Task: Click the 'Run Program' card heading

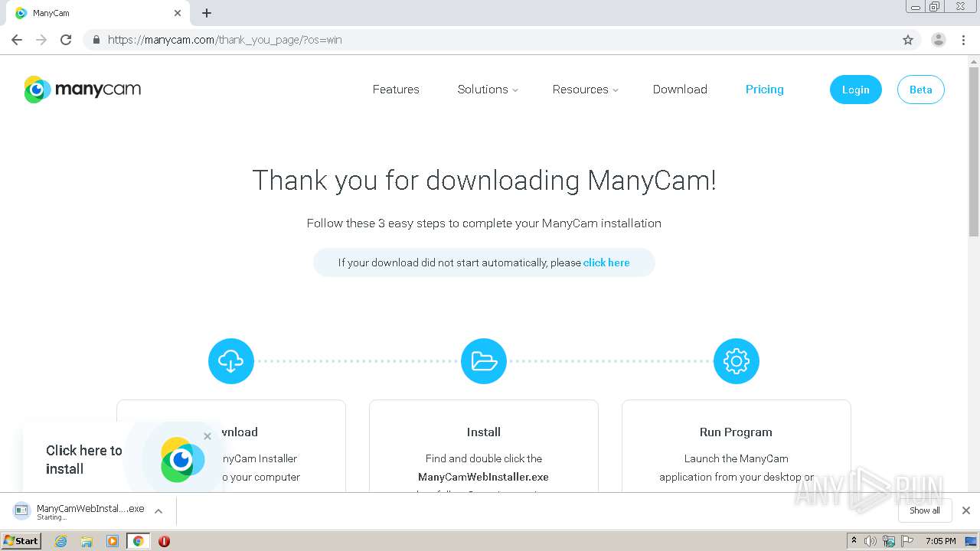Action: pos(736,432)
